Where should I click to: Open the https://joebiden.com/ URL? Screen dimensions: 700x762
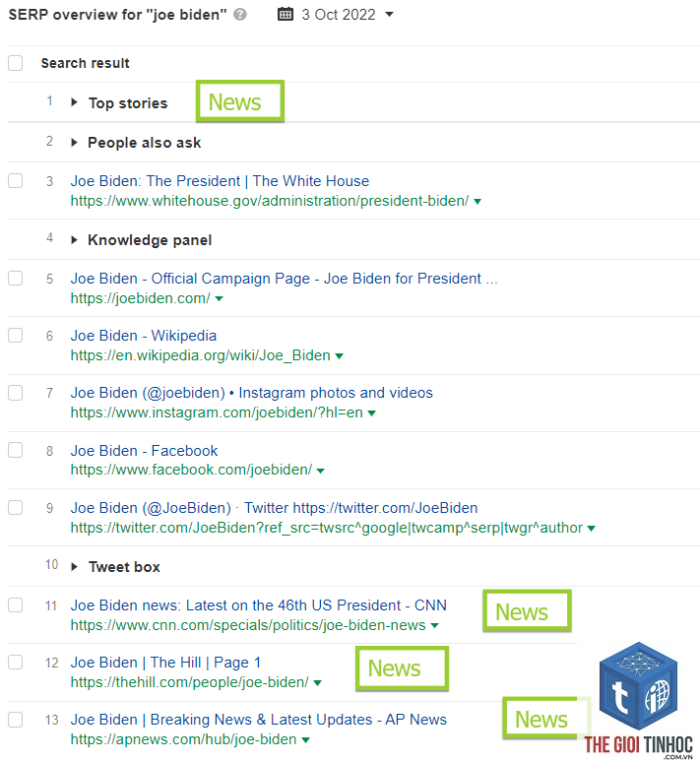tap(141, 298)
